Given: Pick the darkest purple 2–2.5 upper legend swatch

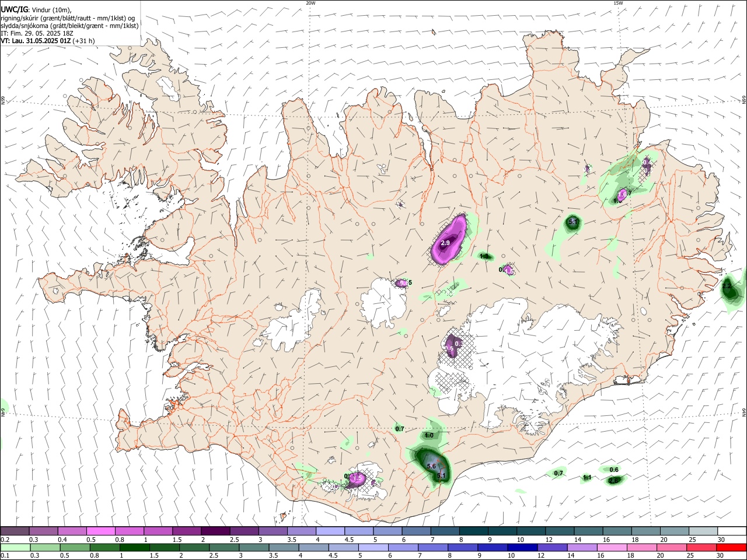Looking at the screenshot, I should (x=215, y=531).
